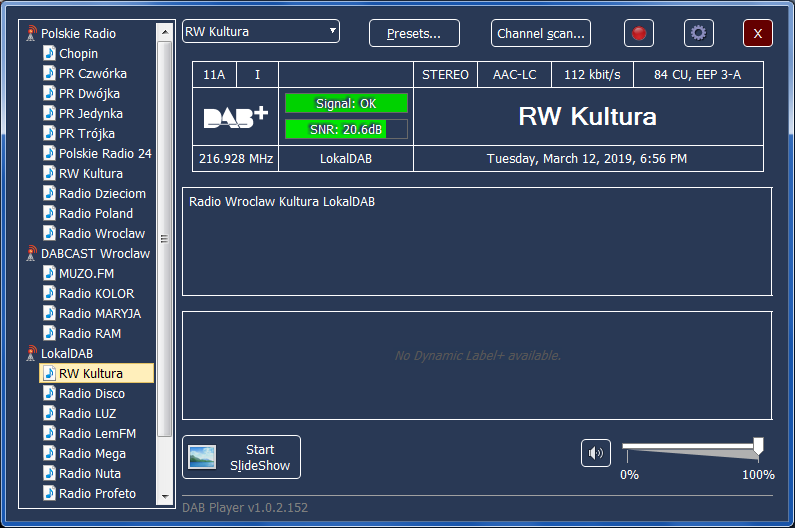Image resolution: width=795 pixels, height=528 pixels.
Task: Start a Channel scan
Action: coord(541,33)
